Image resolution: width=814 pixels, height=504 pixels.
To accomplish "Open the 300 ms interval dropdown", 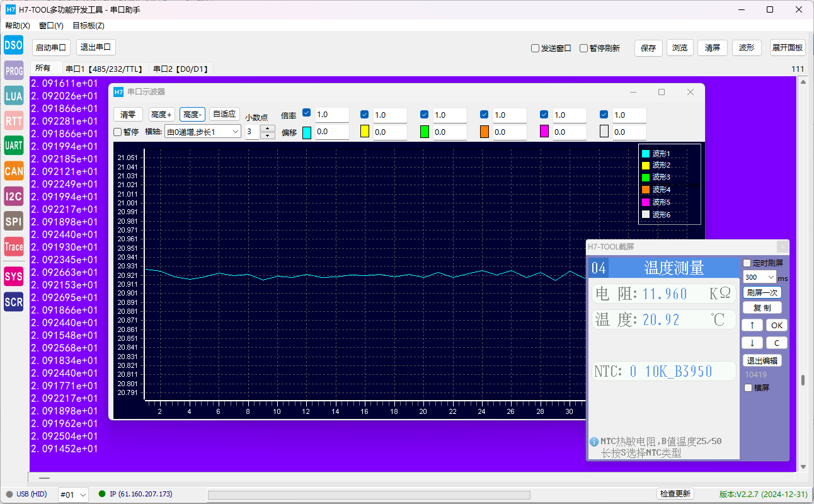I will click(760, 277).
